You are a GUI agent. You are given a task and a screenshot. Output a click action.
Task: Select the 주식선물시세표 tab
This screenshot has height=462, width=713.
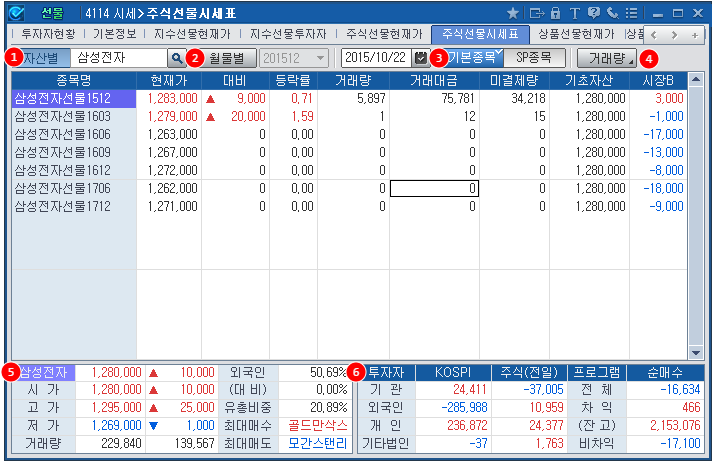point(480,34)
